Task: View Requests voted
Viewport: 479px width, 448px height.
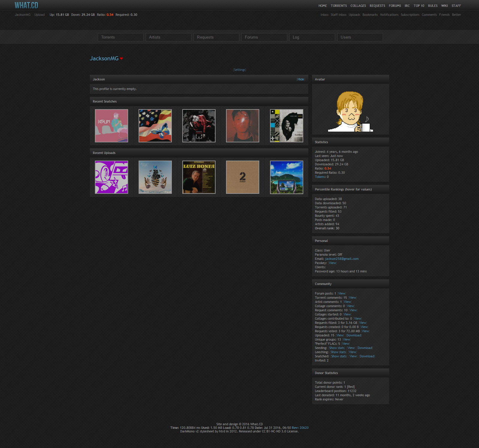Action: click(366, 331)
